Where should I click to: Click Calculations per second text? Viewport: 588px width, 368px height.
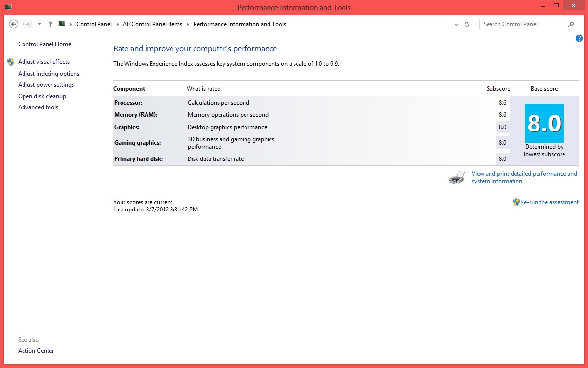pos(219,103)
